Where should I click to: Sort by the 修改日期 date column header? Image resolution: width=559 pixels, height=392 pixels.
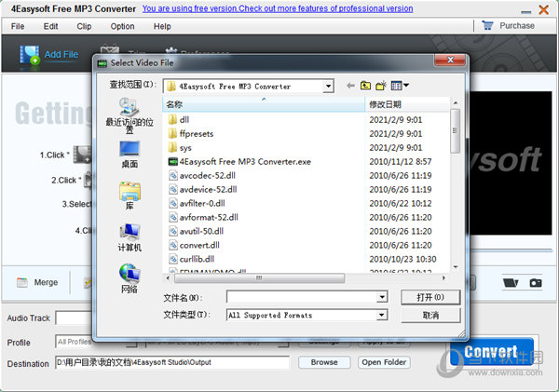point(407,104)
